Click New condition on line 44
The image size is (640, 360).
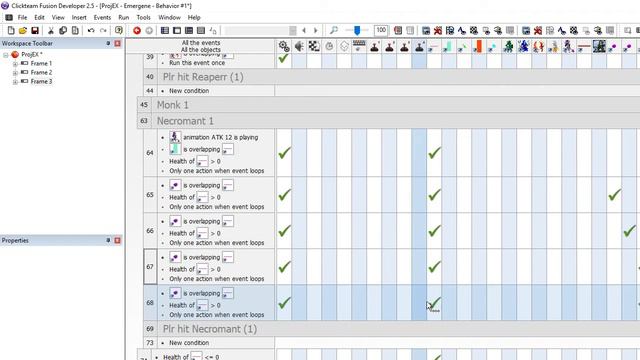pos(189,91)
